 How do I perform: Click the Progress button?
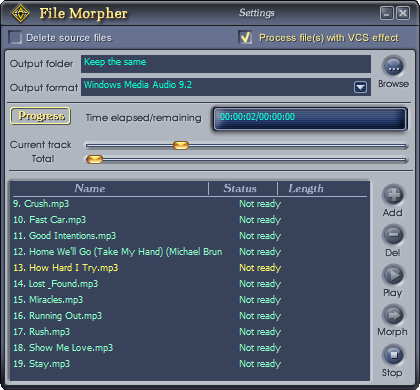pyautogui.click(x=40, y=116)
